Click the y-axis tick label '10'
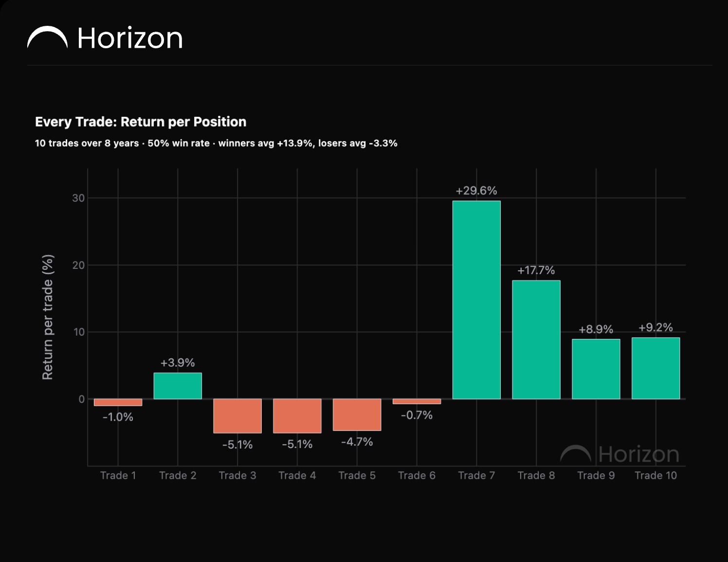 click(79, 332)
